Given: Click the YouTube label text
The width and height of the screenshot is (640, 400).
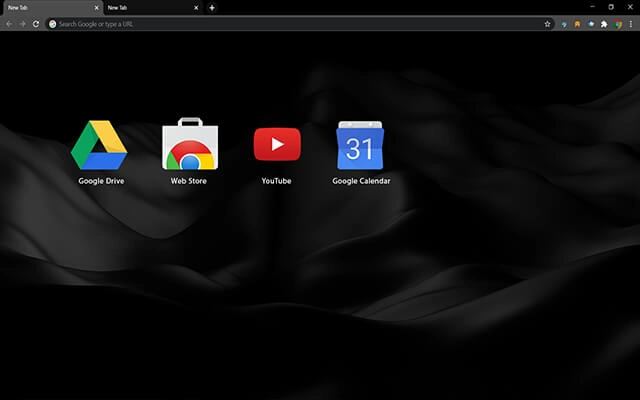Looking at the screenshot, I should tap(276, 181).
